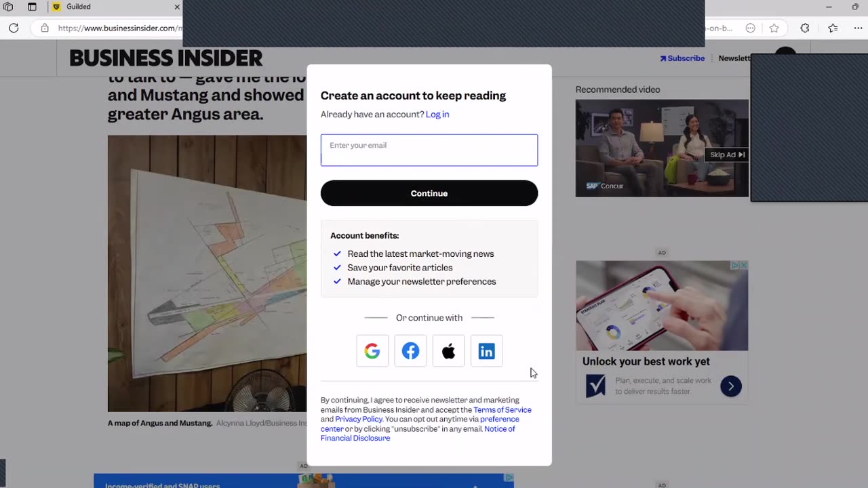
Task: View site information lock icon
Action: pos(45,28)
